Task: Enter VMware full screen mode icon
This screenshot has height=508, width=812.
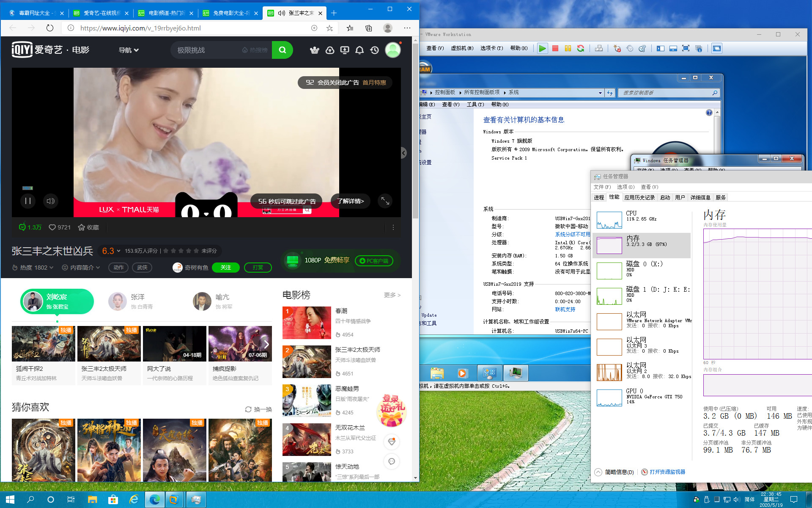Action: click(686, 48)
